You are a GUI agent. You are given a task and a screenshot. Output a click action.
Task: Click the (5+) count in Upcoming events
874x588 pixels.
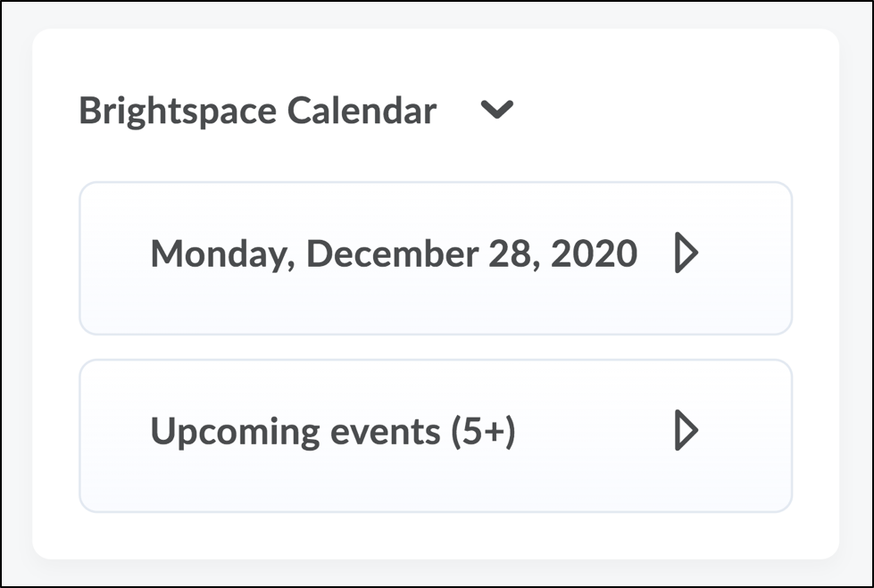click(483, 432)
